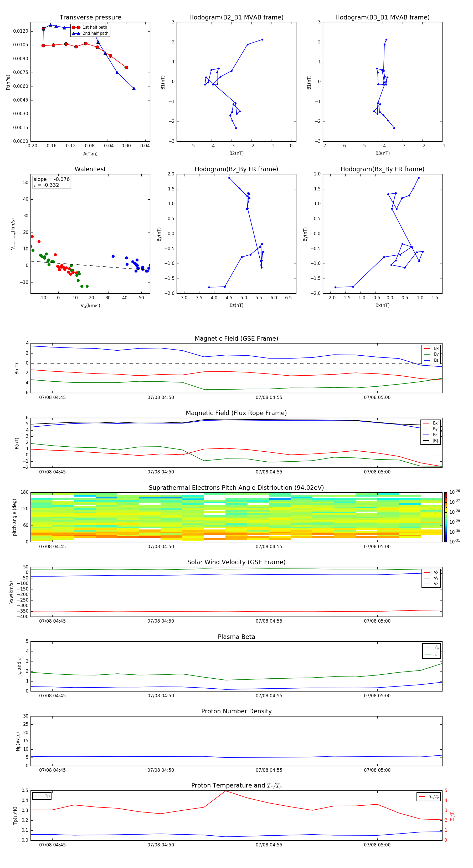
Task: Click the Bz entry in GSE field legend
Action: [x=431, y=360]
